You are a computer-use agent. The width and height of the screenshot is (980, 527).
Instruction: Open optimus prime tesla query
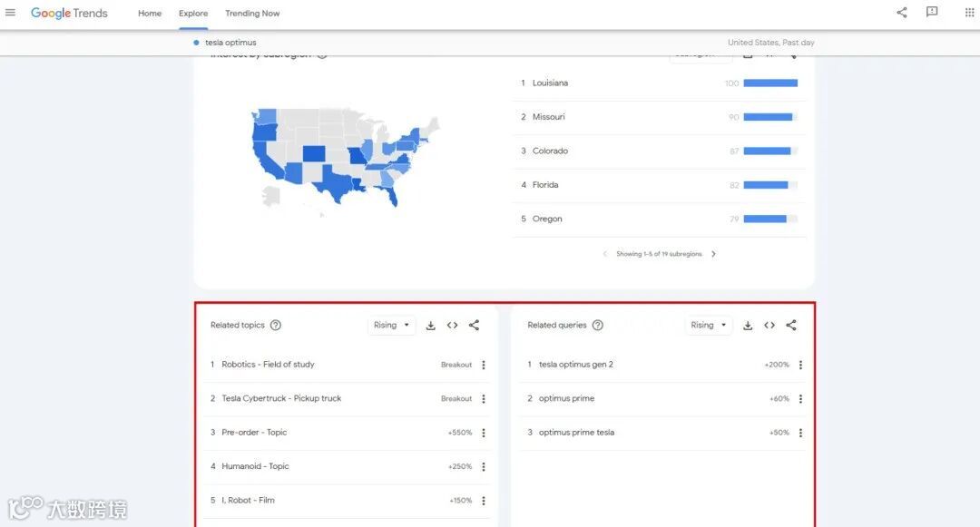(x=576, y=433)
